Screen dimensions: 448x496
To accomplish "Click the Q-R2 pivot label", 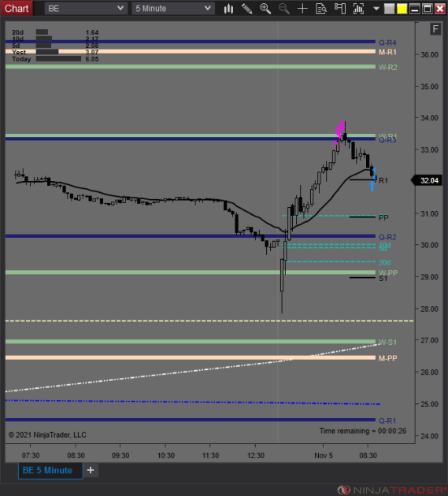I will 387,237.
